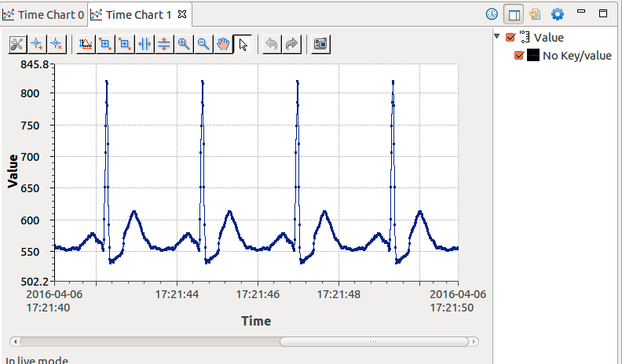Collapse the Value tree node
The height and width of the screenshot is (364, 622).
(x=496, y=36)
